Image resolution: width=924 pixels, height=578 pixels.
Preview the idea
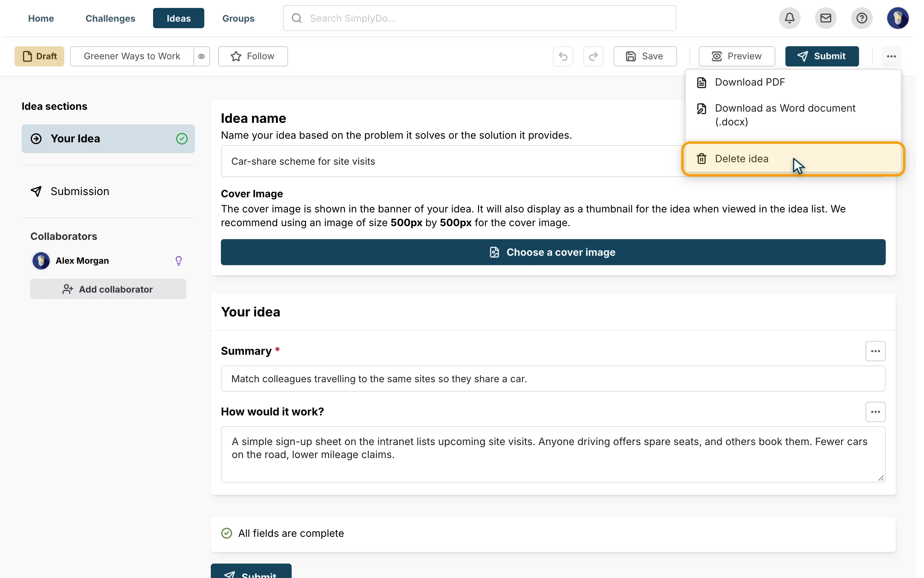tap(737, 56)
